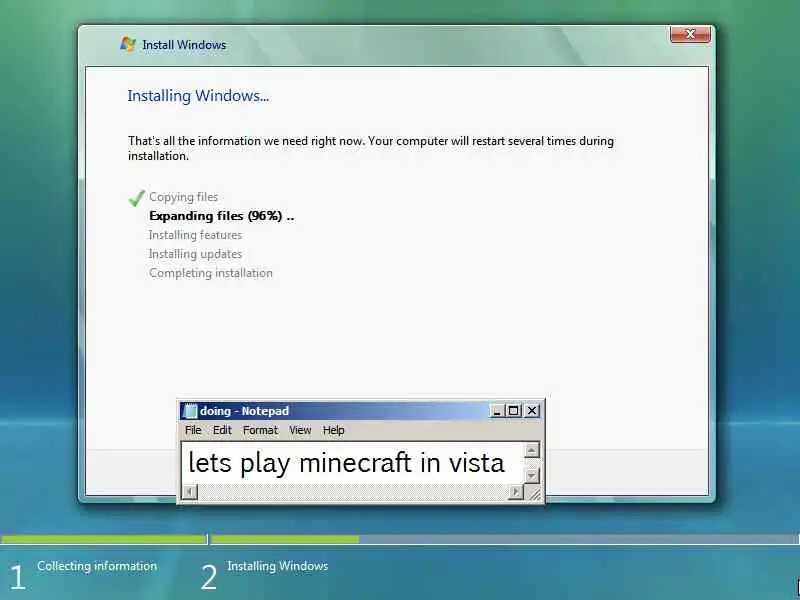The height and width of the screenshot is (600, 800).
Task: Maximize the doing - Notepad window
Action: tap(513, 411)
